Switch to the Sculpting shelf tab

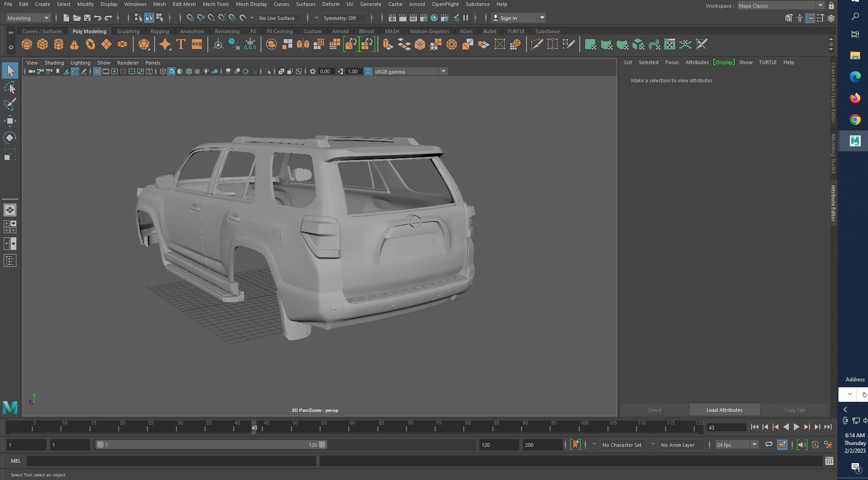(x=128, y=31)
